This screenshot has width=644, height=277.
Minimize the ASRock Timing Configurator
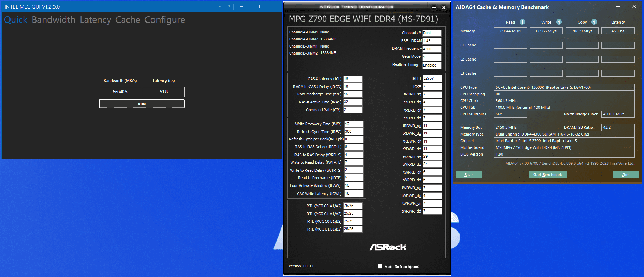tap(434, 7)
